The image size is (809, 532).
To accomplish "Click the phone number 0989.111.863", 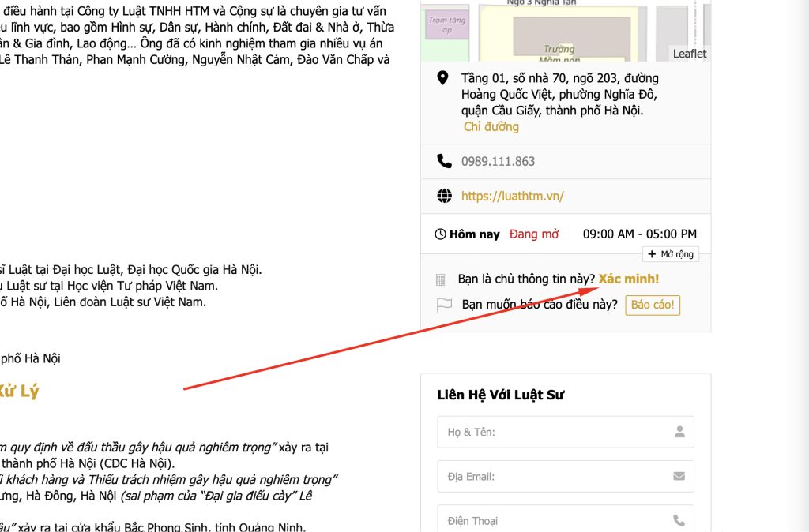I will pos(498,161).
